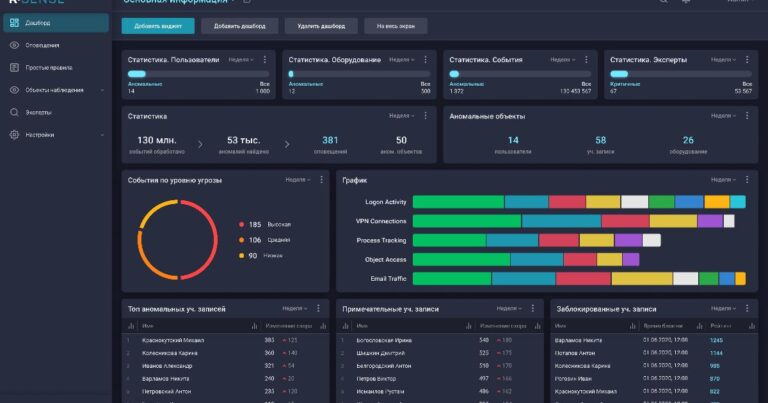The height and width of the screenshot is (403, 768).
Task: Open Неделя dropdown in Статистика. События
Action: coord(562,60)
